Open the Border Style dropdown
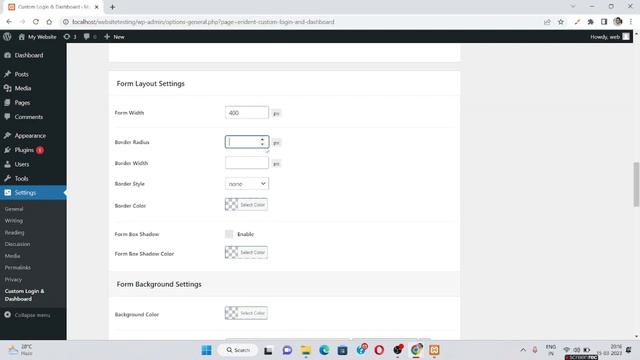 tap(247, 184)
